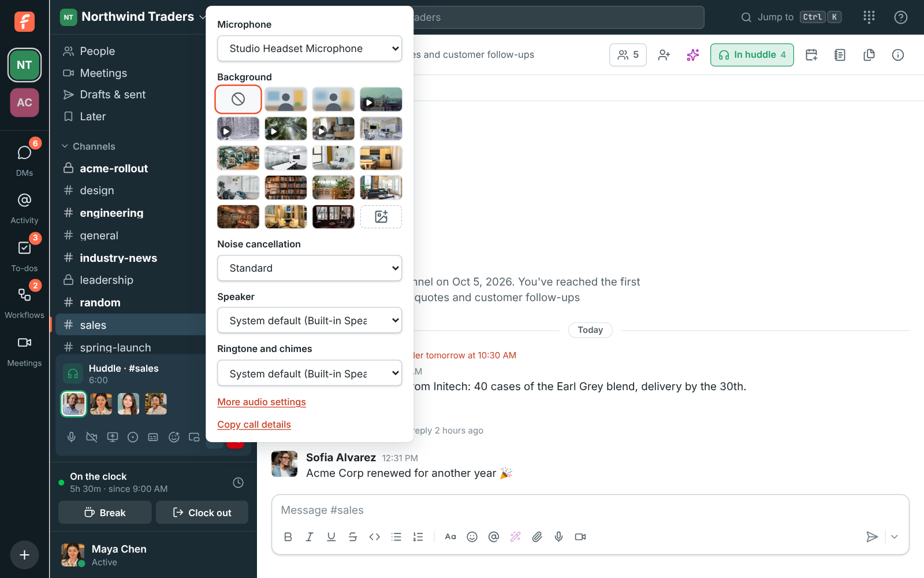
Task: Open channel details info icon
Action: [x=898, y=55]
